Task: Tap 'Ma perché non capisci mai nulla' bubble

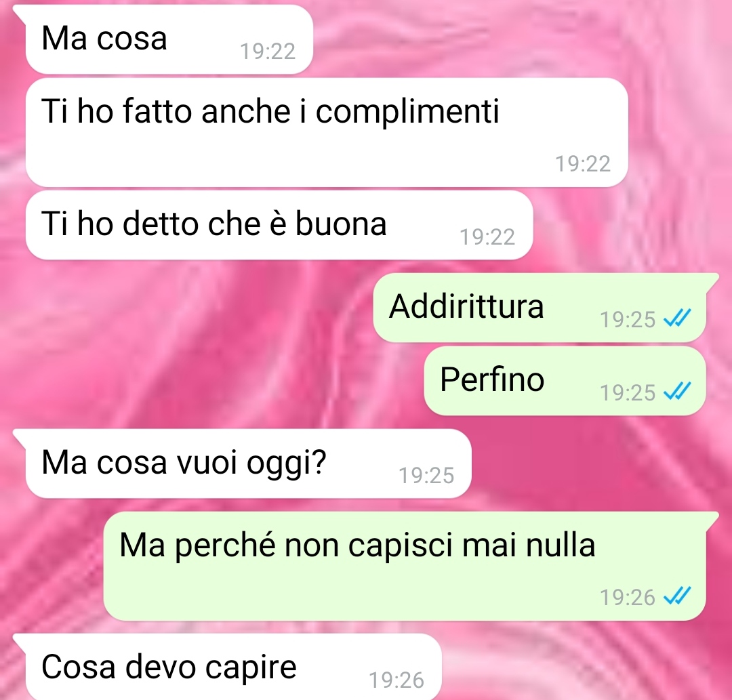Action: (x=404, y=566)
